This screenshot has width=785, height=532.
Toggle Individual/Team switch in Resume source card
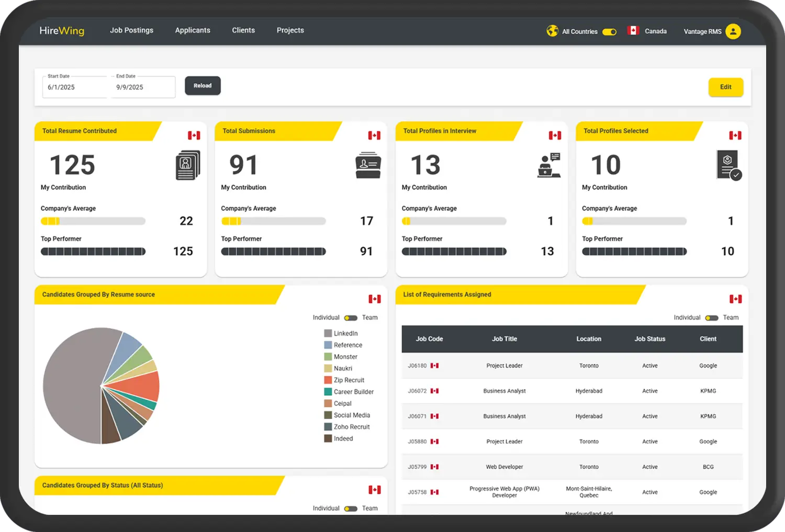point(351,318)
